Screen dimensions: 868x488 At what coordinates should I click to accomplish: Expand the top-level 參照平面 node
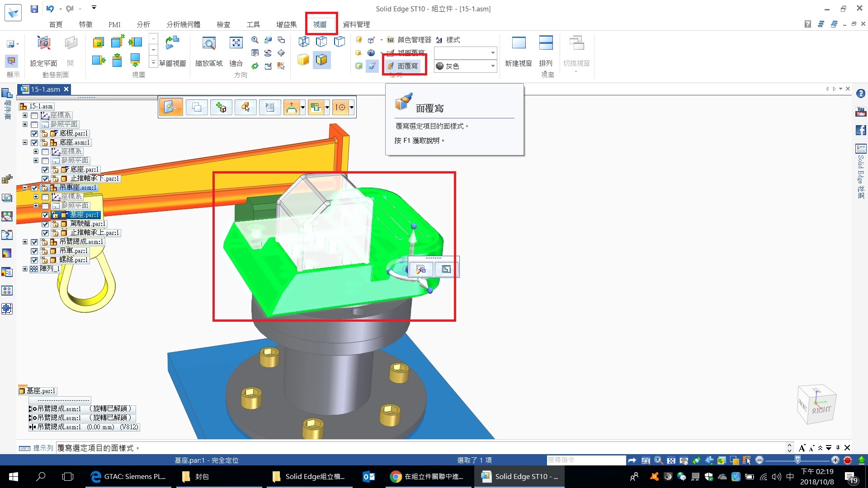pyautogui.click(x=25, y=124)
